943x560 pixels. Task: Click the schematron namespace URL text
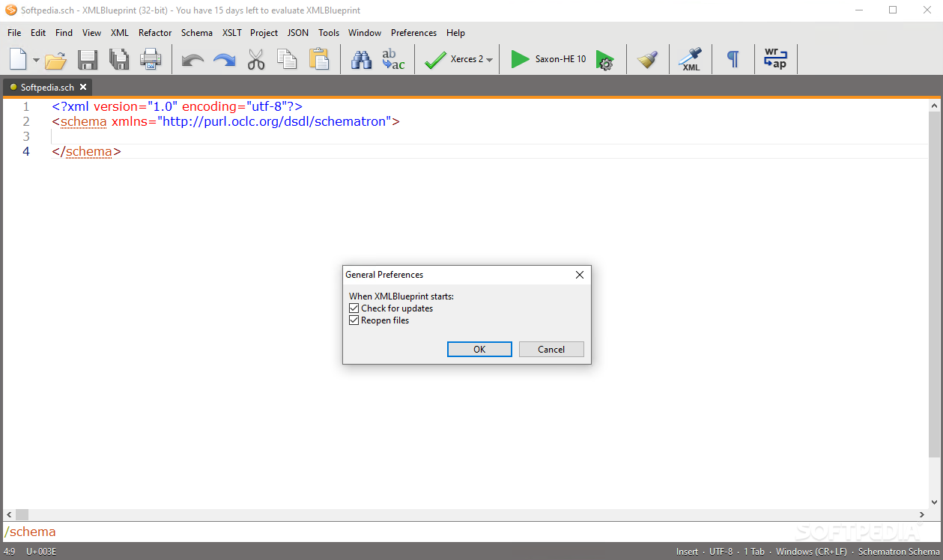tap(275, 121)
